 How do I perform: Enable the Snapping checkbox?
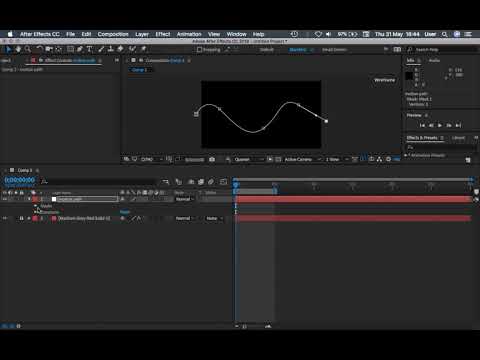point(199,50)
